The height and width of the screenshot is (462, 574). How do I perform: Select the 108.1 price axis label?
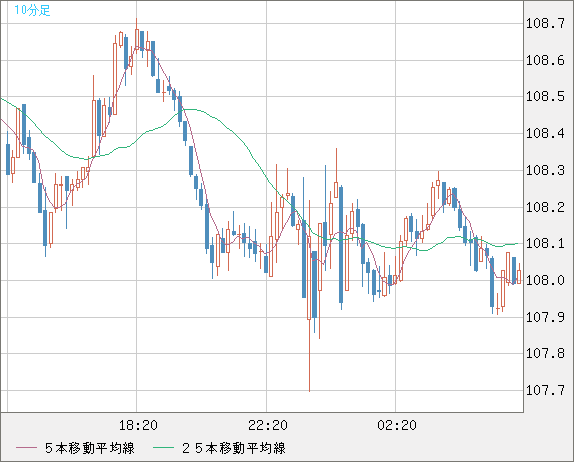pos(545,243)
